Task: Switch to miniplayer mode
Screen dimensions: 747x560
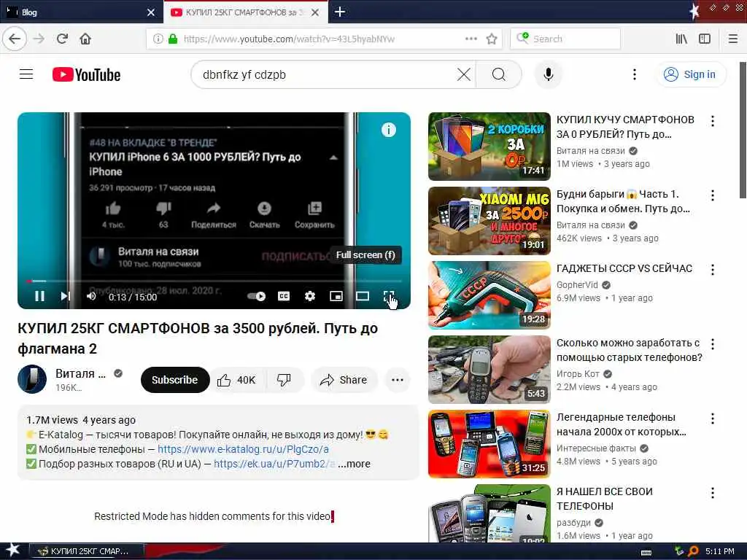Action: (336, 296)
